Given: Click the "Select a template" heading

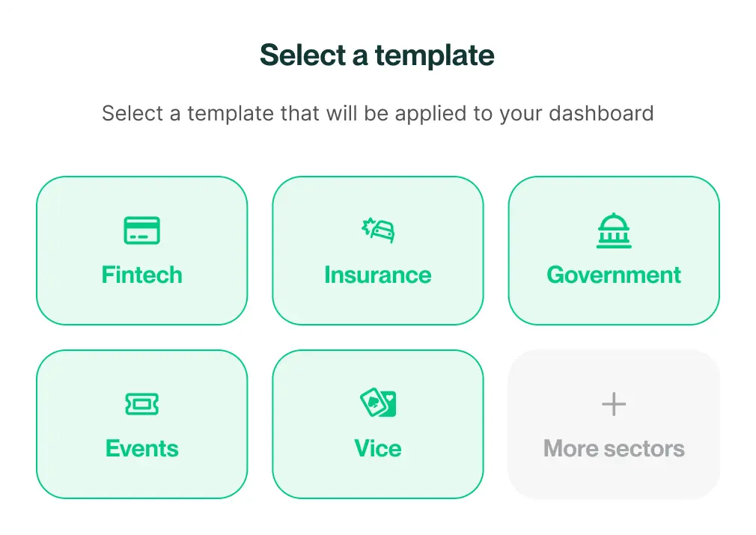Looking at the screenshot, I should tap(377, 55).
